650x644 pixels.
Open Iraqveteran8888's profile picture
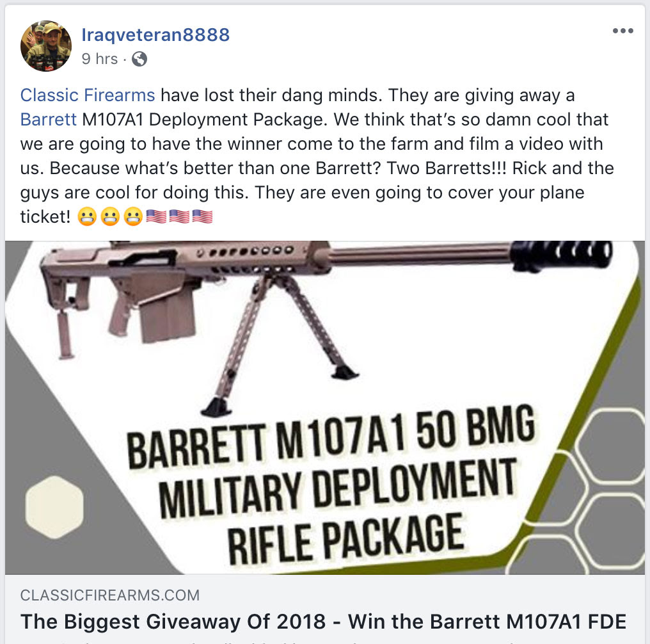point(46,46)
